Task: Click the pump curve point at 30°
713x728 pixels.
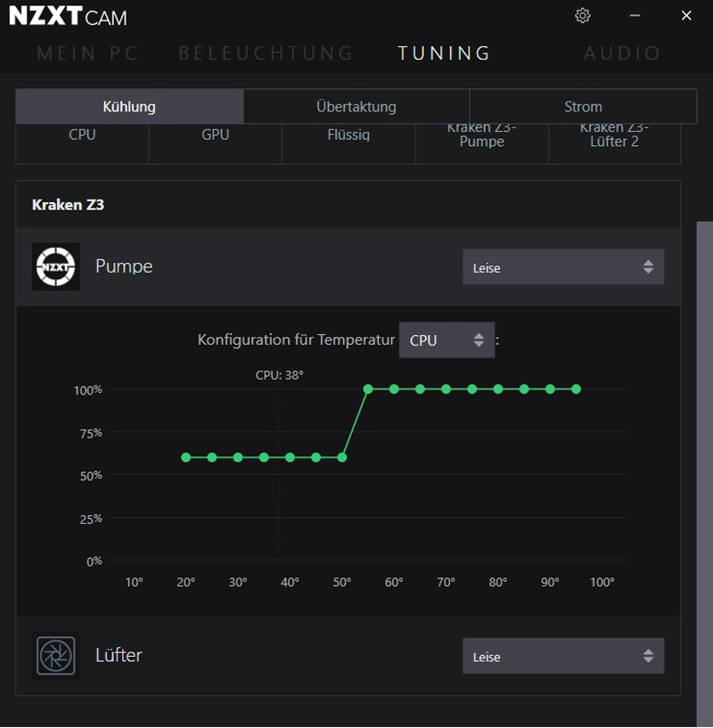Action: 238,457
